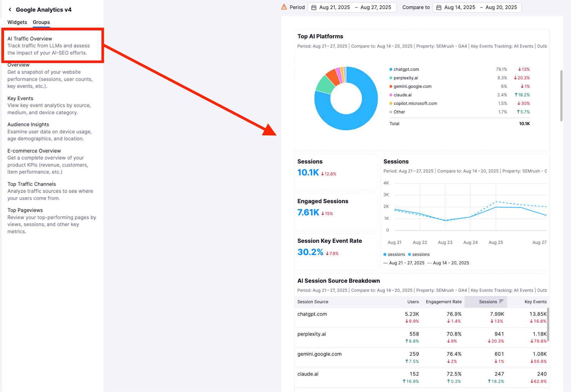Switch to the Groups tab
The width and height of the screenshot is (571, 392).
coord(41,22)
